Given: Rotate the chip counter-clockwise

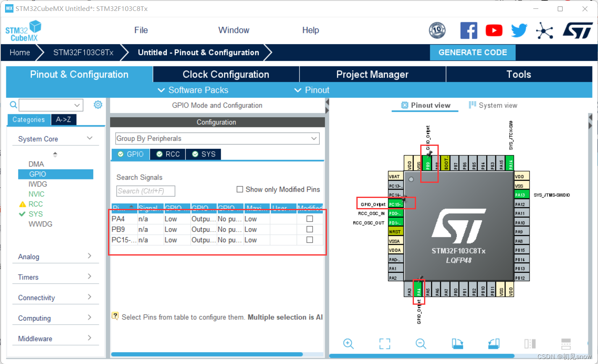Looking at the screenshot, I should click(x=494, y=343).
